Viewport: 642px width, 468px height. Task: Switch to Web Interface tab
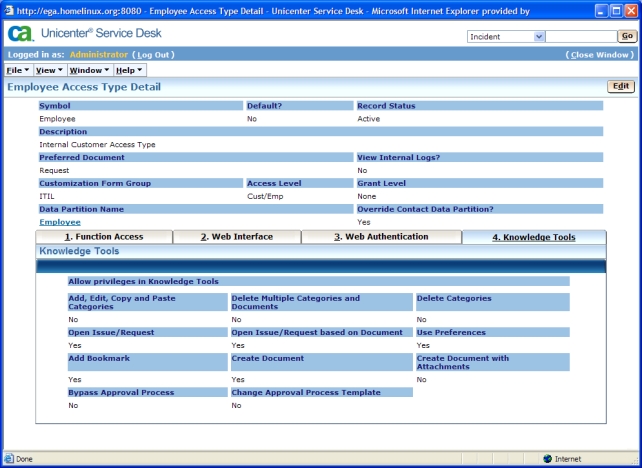(x=237, y=237)
